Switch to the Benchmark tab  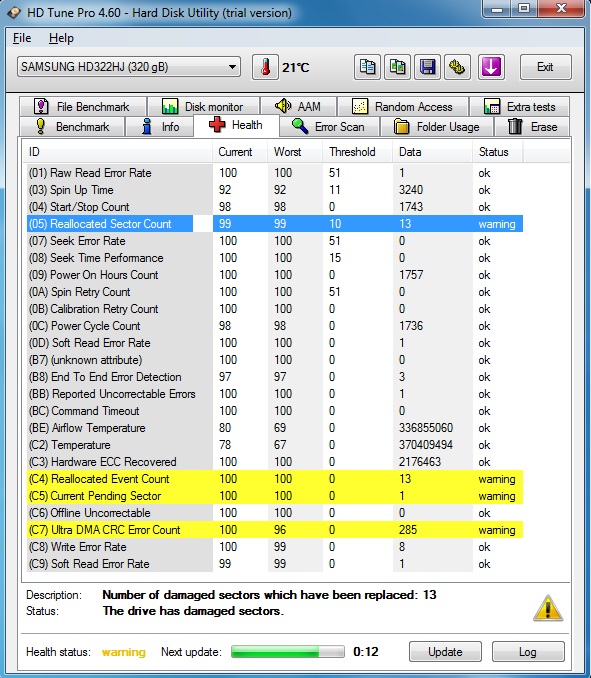coord(72,127)
